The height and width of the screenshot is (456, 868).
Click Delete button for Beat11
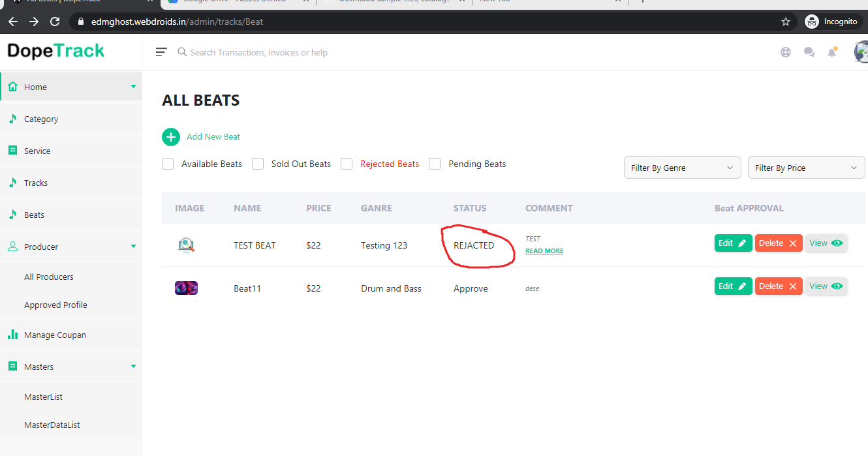(779, 286)
